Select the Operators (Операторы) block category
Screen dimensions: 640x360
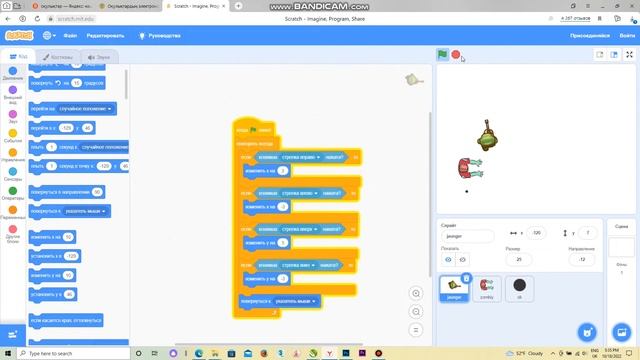pos(13,193)
